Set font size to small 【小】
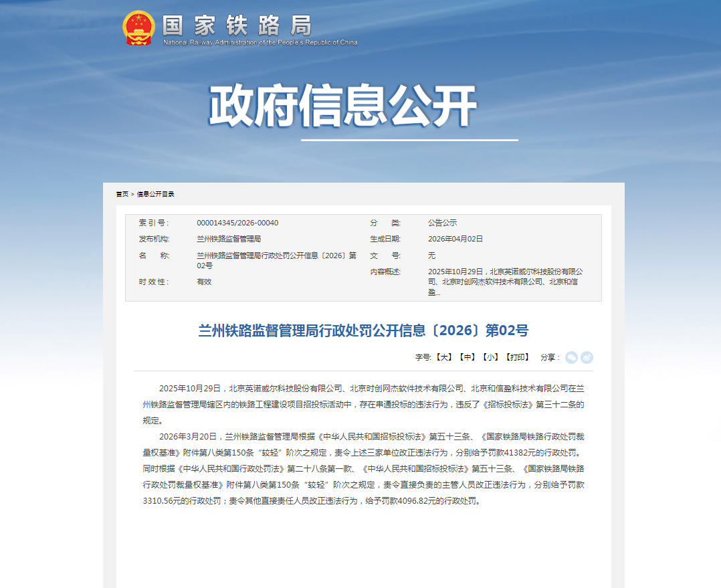This screenshot has width=721, height=588. [490, 357]
